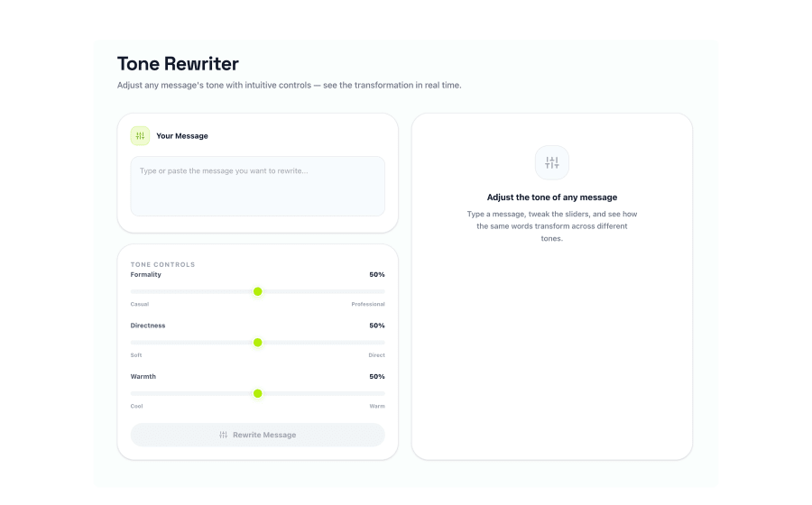Click the green sliders icon beside Your Message

140,135
